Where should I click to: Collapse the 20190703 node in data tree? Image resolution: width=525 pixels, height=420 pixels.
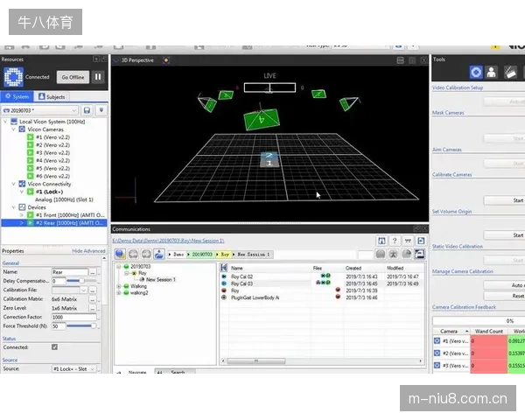118,267
